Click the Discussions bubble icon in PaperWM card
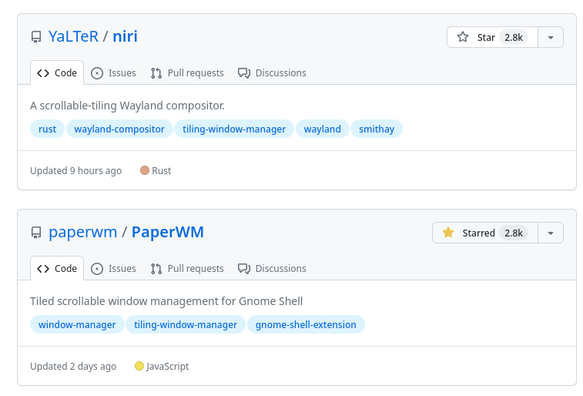 click(x=244, y=268)
